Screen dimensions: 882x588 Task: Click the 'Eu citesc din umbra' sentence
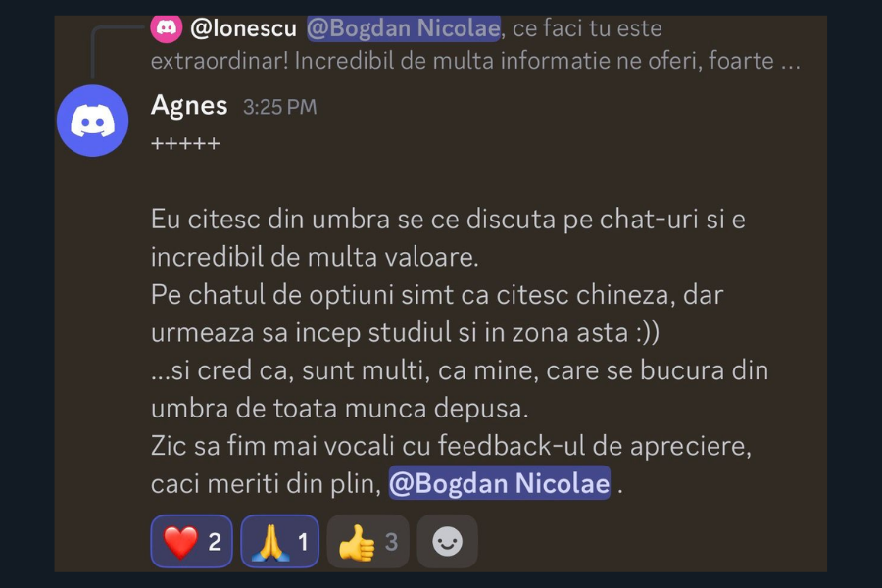448,238
